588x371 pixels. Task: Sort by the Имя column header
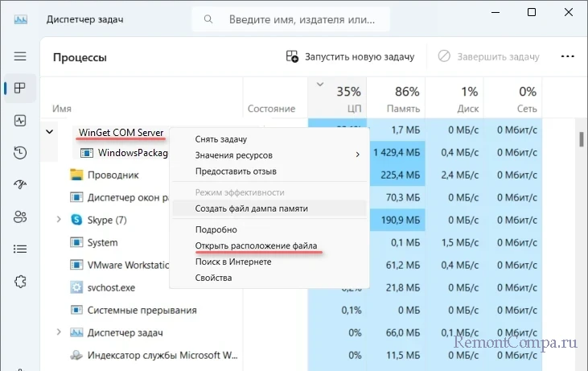tap(142, 97)
